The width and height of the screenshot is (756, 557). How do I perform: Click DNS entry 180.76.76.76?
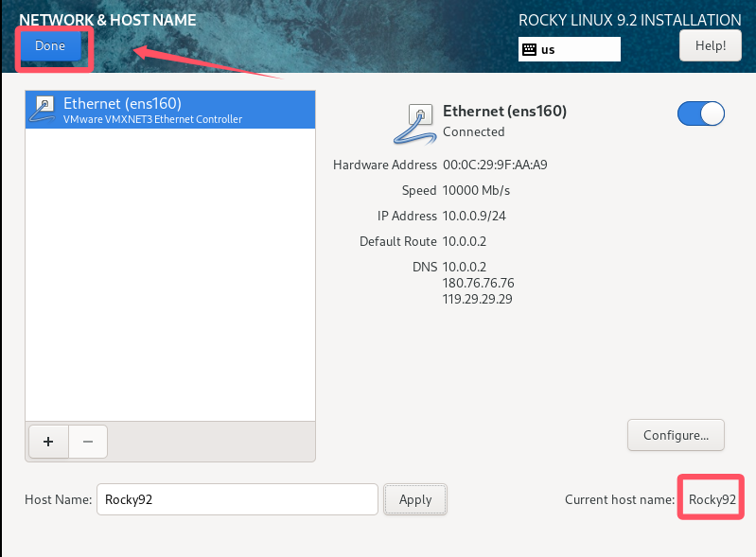(x=478, y=283)
